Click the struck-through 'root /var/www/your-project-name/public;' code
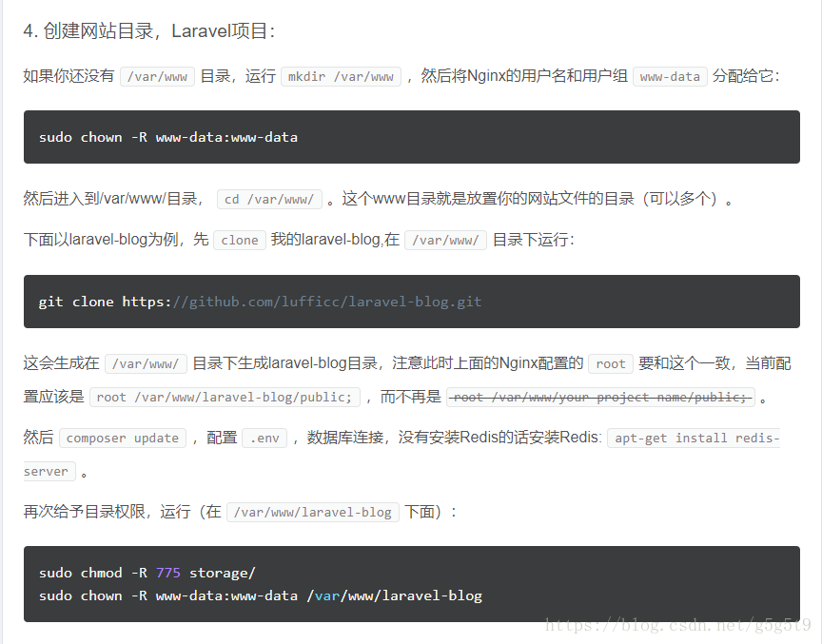Screen dimensions: 822x644 tap(600, 398)
